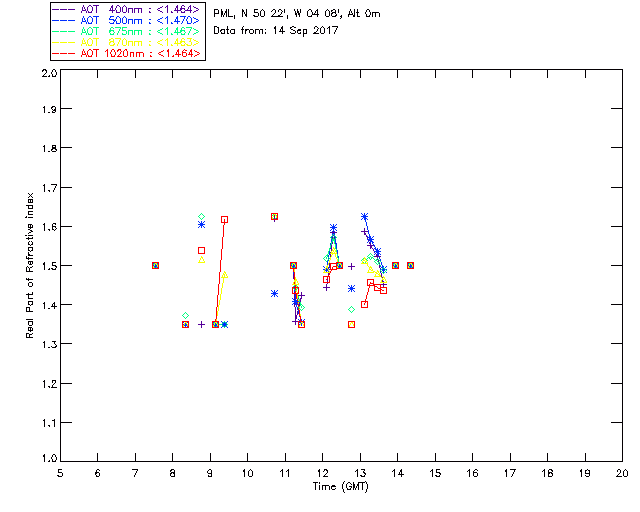
Task: Click the lone purple plus near 12.75 GMT at 1.5
Action: click(351, 267)
